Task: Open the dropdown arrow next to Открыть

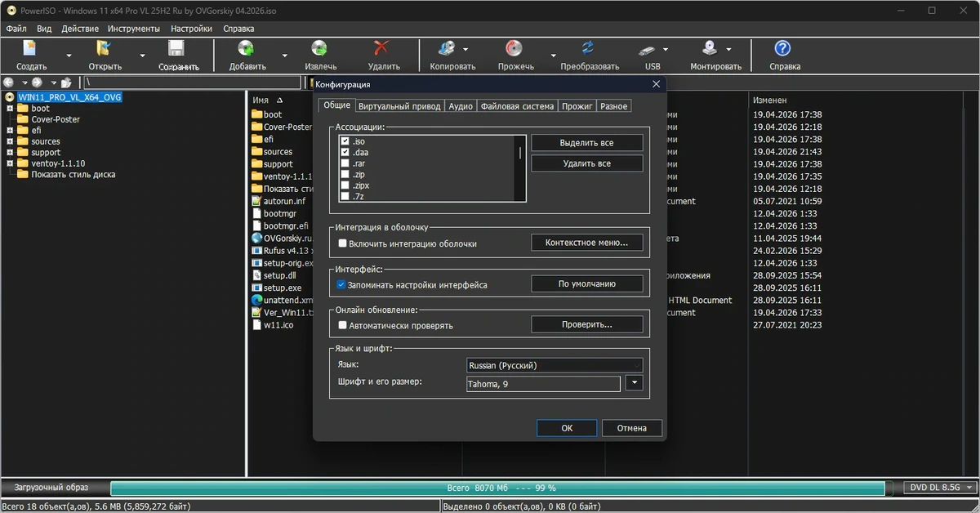Action: [x=143, y=56]
